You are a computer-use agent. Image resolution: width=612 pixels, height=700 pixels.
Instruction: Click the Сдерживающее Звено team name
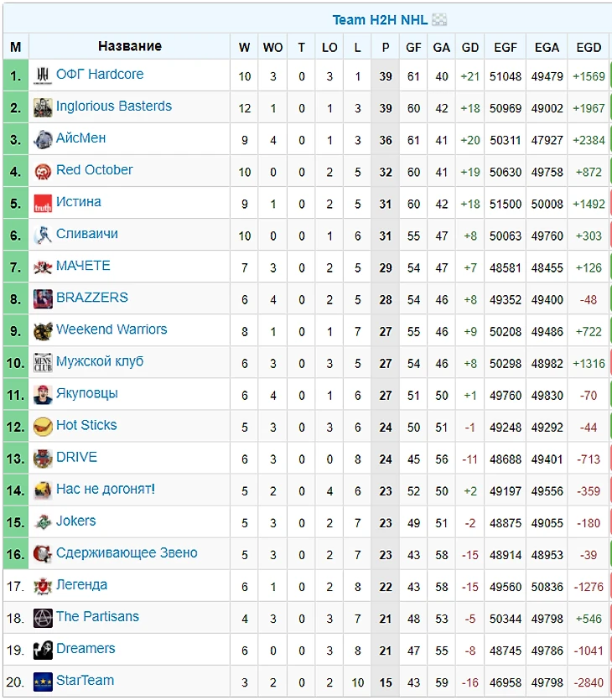click(127, 552)
